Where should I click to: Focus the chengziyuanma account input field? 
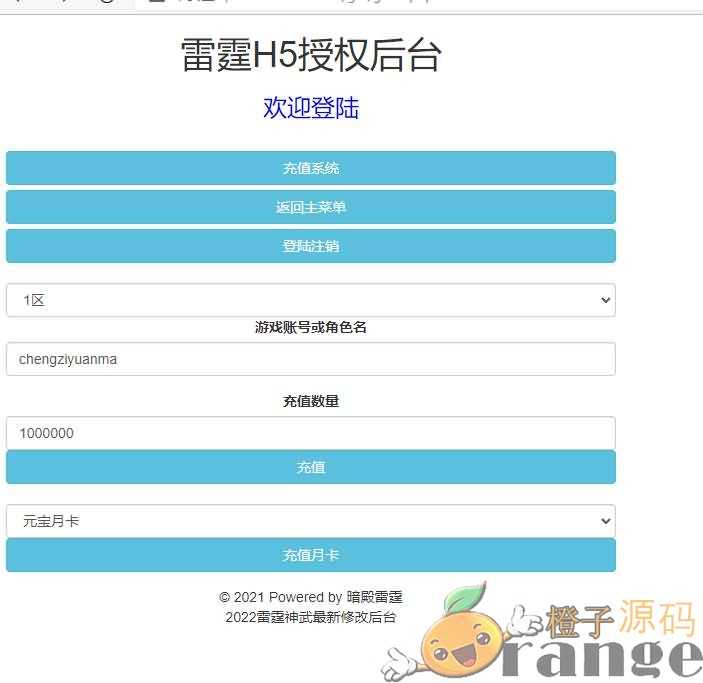pos(310,359)
